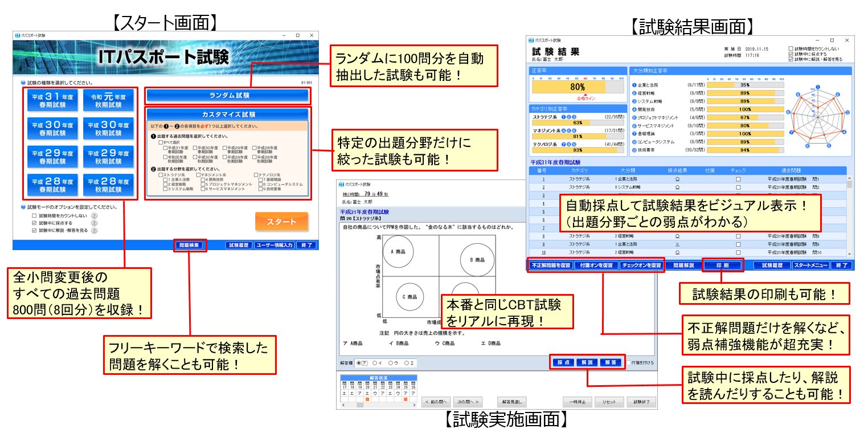Viewport: 868px width, 441px height.
Task: Open question number 10 link in results
Action: pos(543,252)
